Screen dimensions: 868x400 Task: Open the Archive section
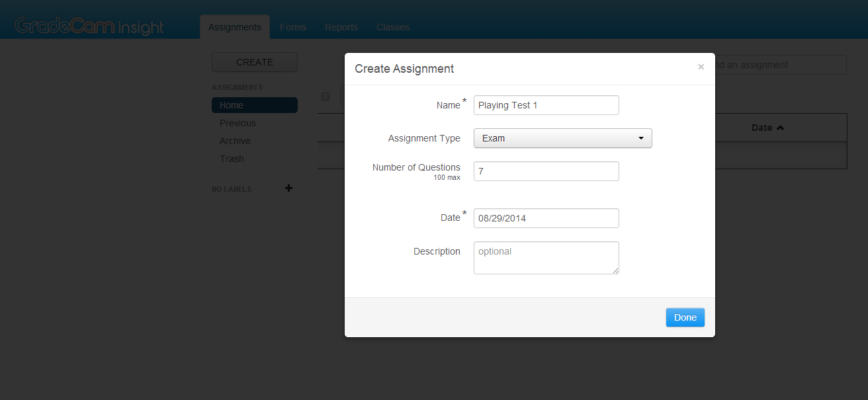point(236,141)
